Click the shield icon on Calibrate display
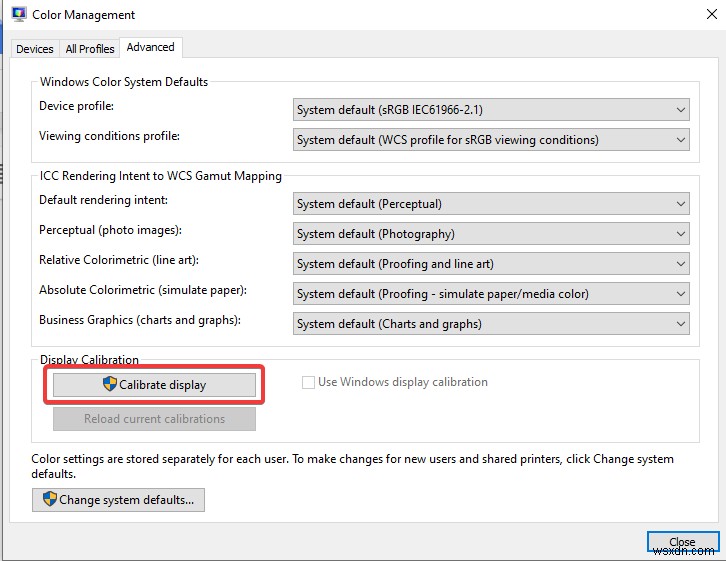726x561 pixels. point(110,384)
